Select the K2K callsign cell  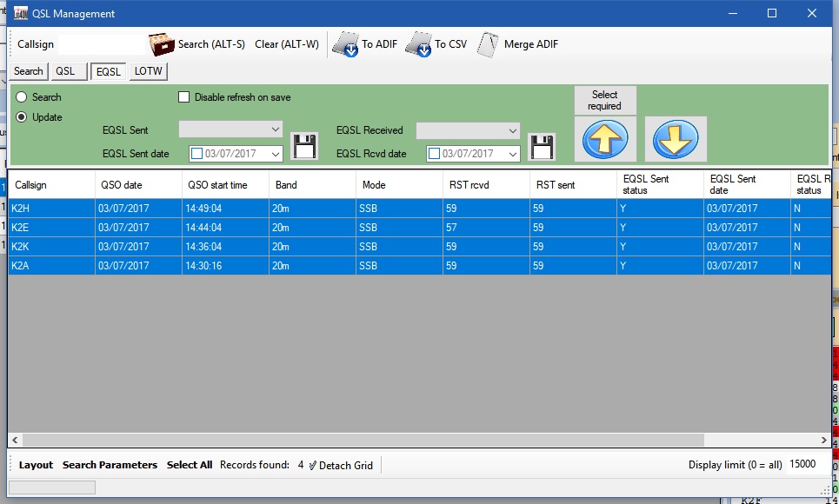52,247
